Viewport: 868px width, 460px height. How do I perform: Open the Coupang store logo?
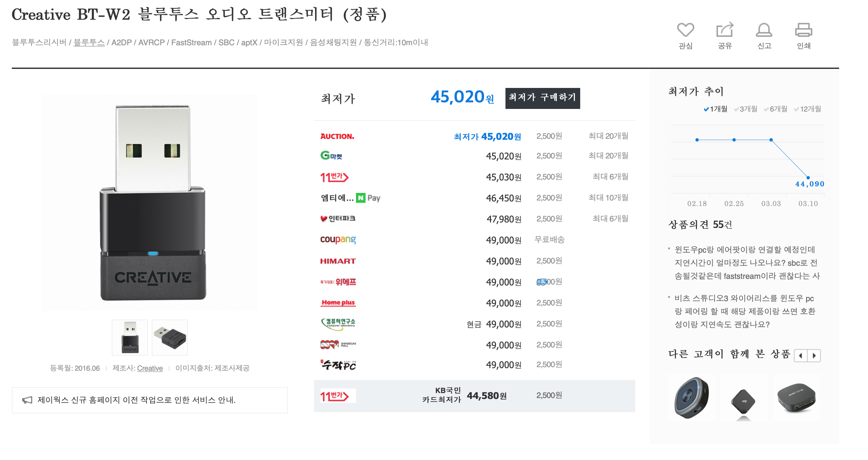click(338, 240)
